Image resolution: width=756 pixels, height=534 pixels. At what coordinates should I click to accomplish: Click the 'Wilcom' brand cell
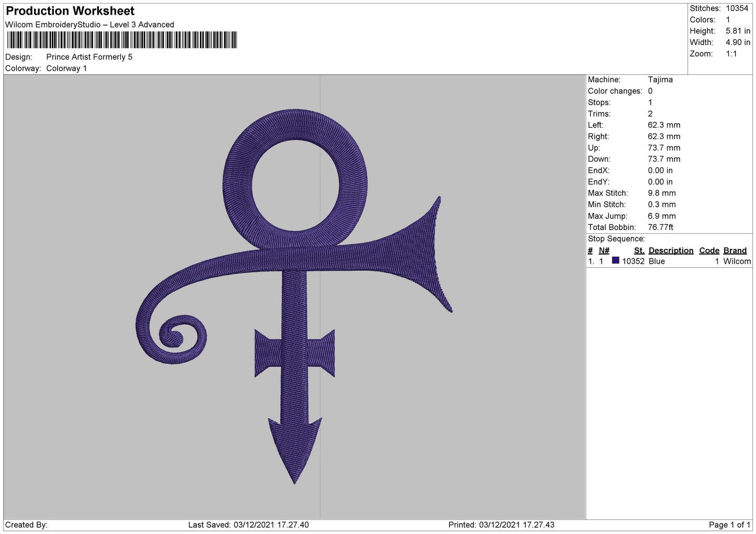click(737, 261)
